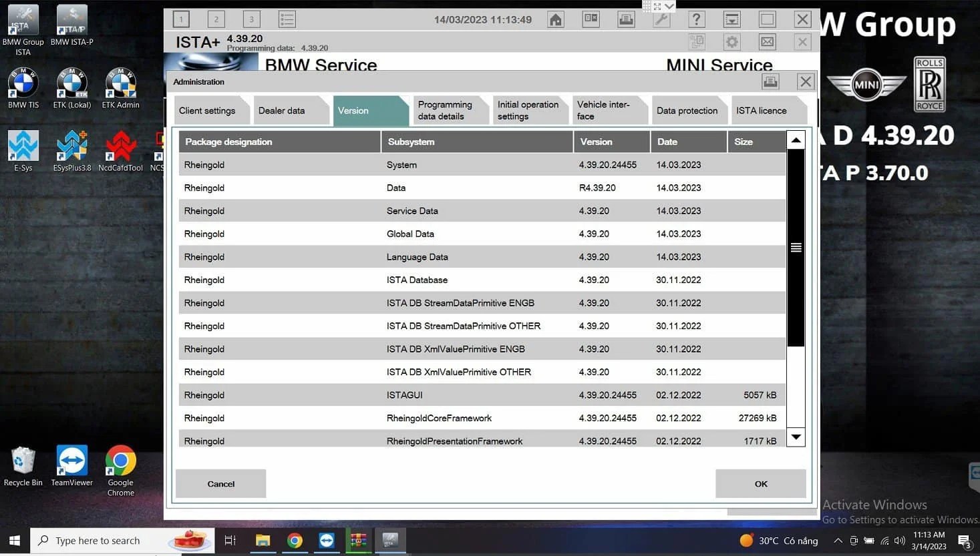
Task: Select the Service Data row
Action: click(x=482, y=211)
